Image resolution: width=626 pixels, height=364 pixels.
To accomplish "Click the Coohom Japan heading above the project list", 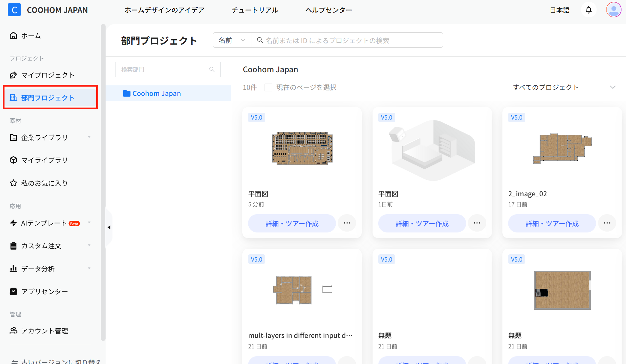I will click(x=270, y=70).
